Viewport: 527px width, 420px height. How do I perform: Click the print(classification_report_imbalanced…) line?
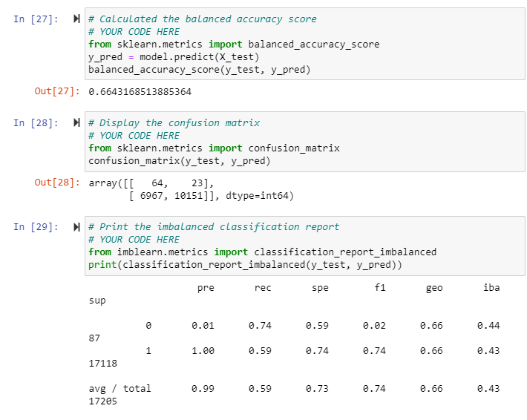[x=245, y=265]
